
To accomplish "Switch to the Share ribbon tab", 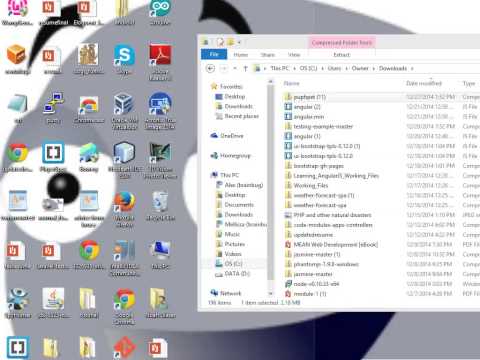I will pyautogui.click(x=268, y=55).
